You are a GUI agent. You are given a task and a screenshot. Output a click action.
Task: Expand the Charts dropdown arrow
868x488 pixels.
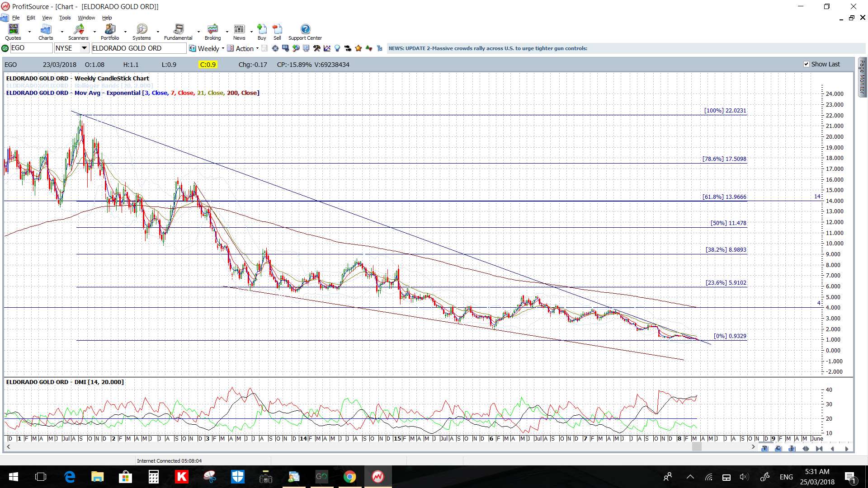(x=62, y=32)
